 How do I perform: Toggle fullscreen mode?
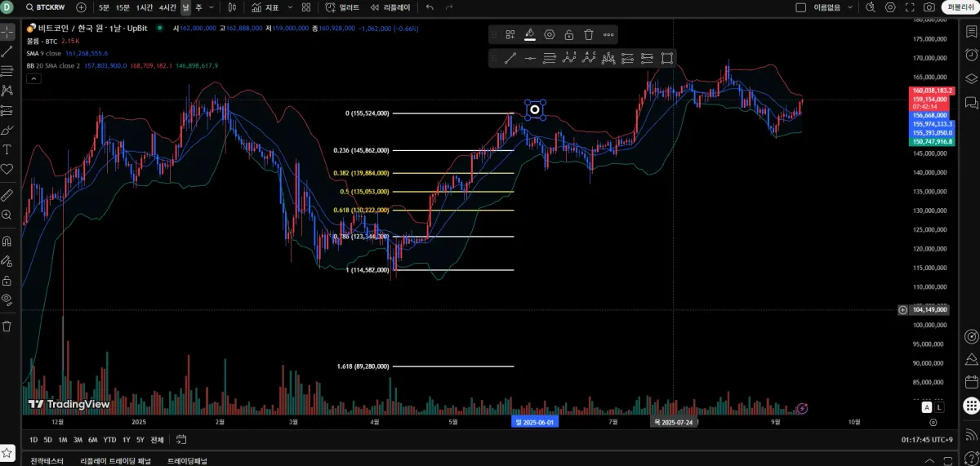(x=910, y=7)
